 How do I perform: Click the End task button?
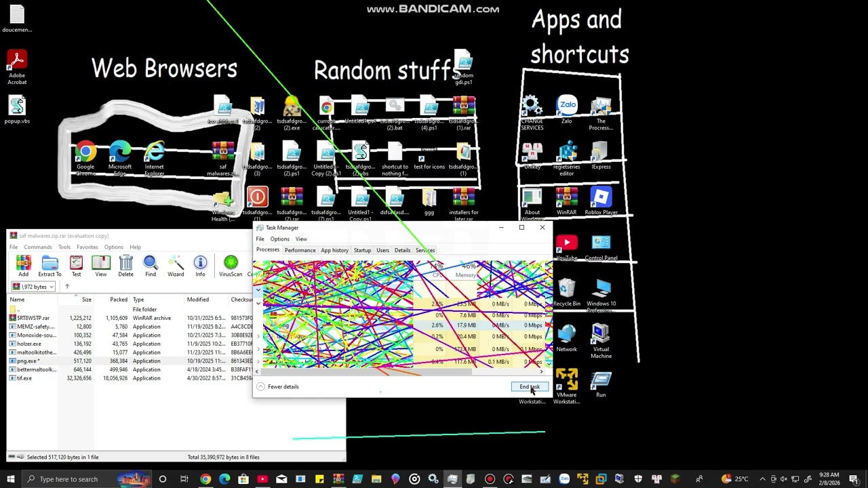[x=530, y=387]
